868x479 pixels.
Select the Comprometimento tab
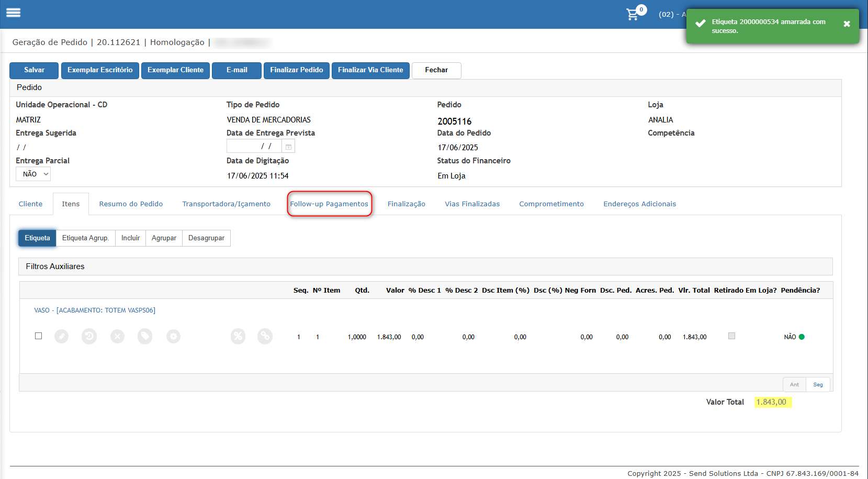(x=551, y=204)
